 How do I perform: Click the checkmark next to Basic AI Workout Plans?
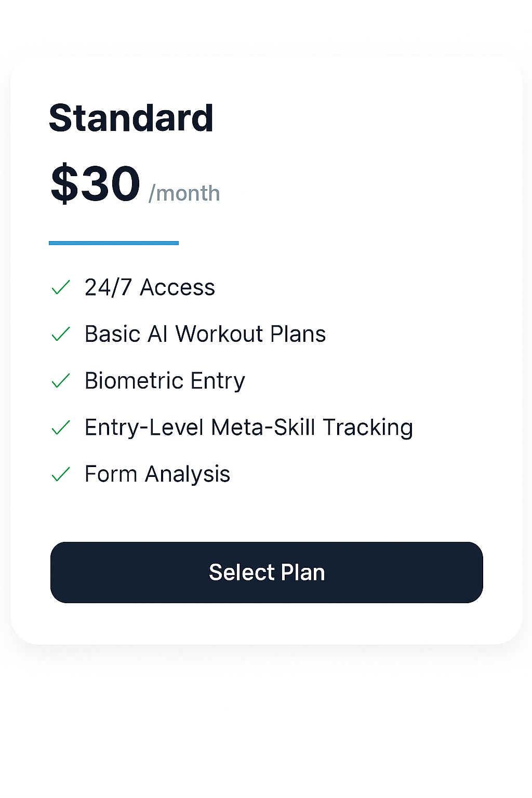tap(61, 334)
